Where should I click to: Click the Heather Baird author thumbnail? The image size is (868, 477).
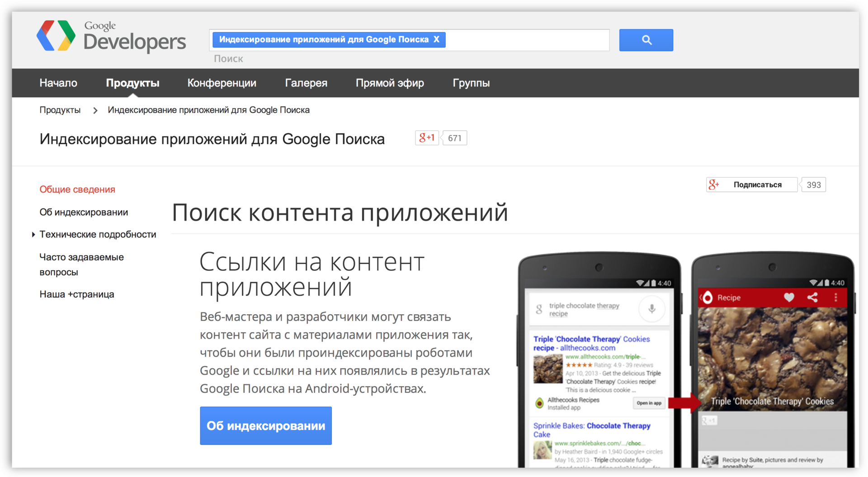coord(542,450)
